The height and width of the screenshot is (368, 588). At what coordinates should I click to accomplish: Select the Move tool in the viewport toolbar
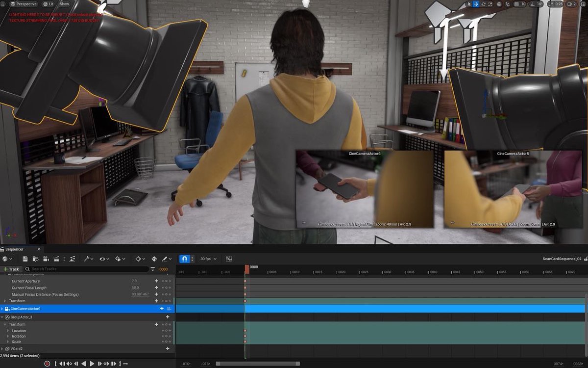click(x=475, y=4)
